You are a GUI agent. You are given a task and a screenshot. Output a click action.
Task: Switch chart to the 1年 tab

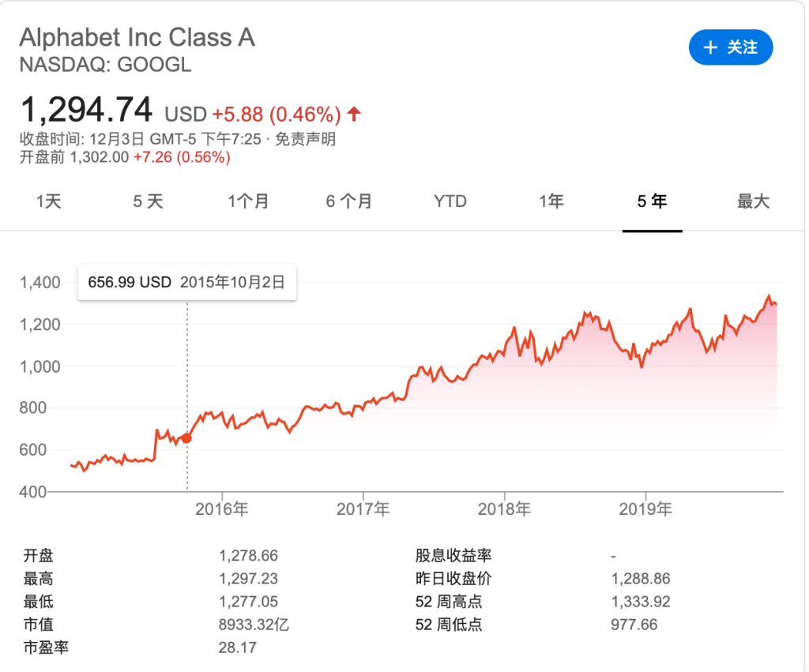tap(551, 201)
